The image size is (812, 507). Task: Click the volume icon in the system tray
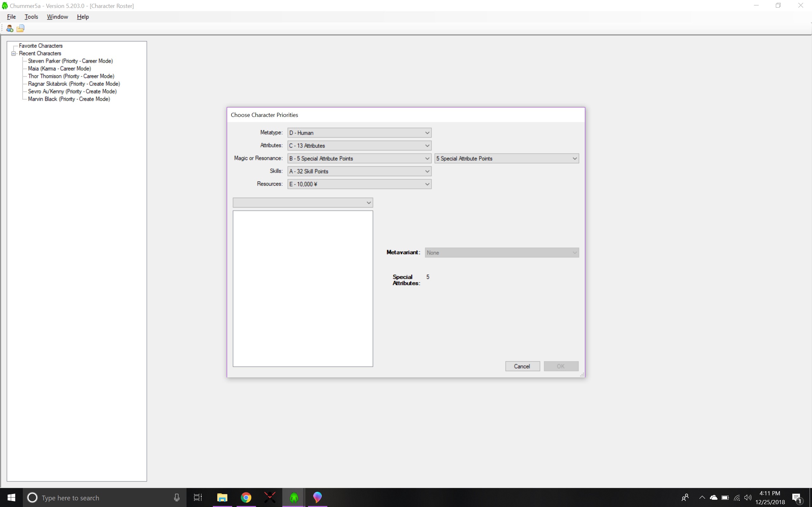pos(749,497)
